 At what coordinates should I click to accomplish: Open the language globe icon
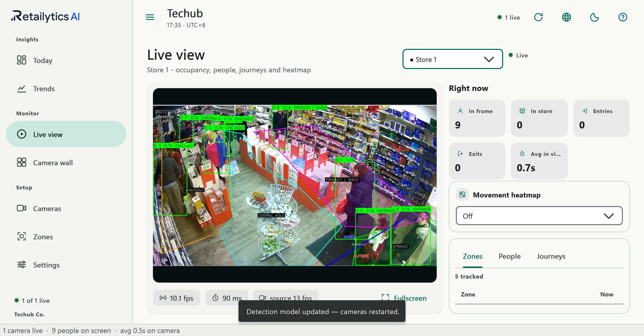pos(567,17)
